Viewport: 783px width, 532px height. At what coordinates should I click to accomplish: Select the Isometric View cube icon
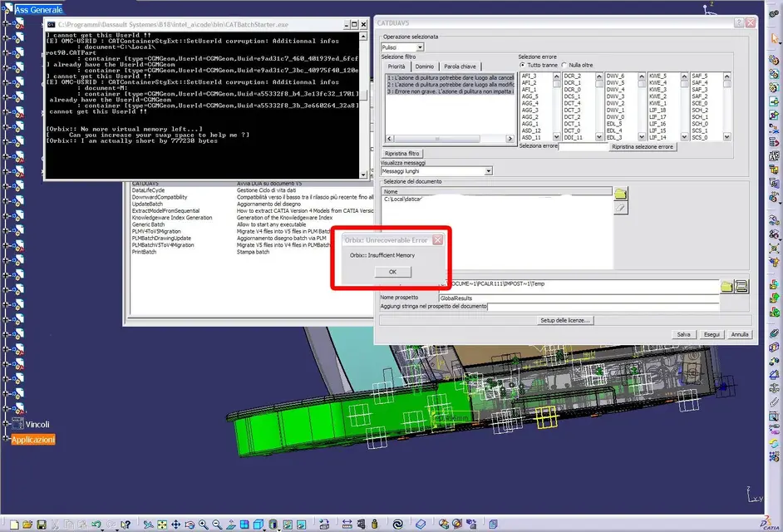258,524
